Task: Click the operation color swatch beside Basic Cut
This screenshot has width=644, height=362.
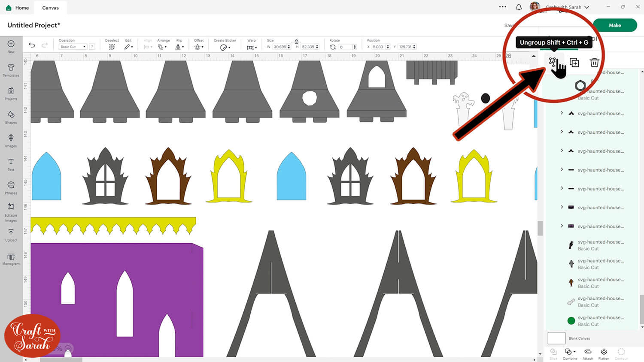Action: click(92, 47)
